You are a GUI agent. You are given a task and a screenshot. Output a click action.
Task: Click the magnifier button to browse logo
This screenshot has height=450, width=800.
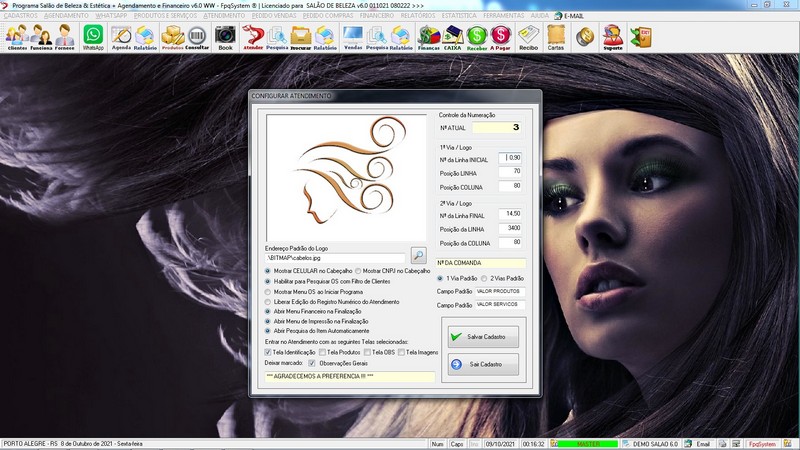pos(418,255)
